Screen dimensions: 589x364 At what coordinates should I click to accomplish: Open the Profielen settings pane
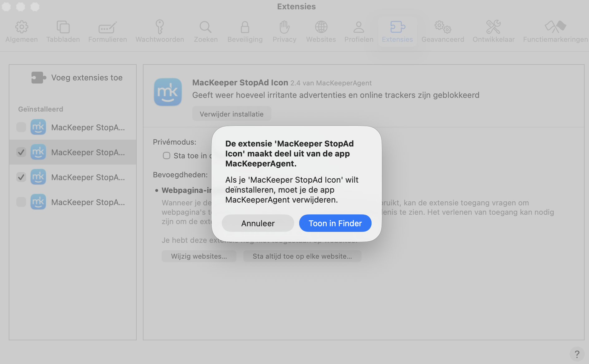coord(358,31)
